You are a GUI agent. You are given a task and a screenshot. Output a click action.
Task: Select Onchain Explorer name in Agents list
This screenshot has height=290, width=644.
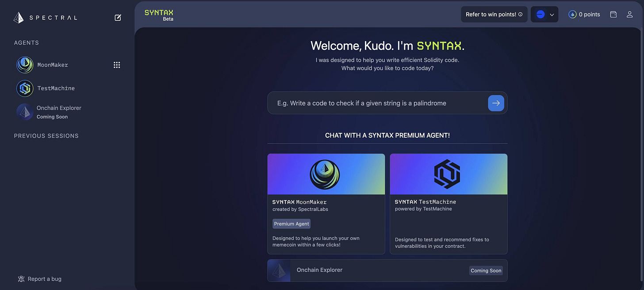[59, 108]
